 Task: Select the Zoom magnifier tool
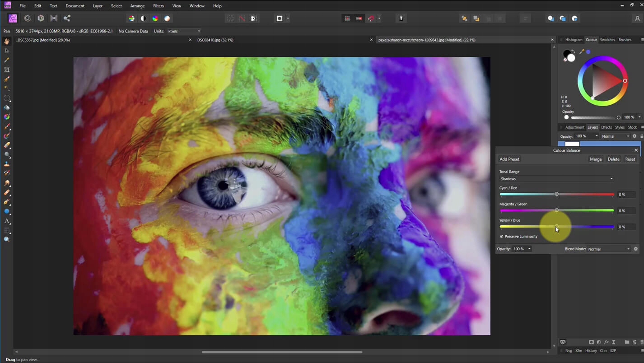pyautogui.click(x=7, y=239)
